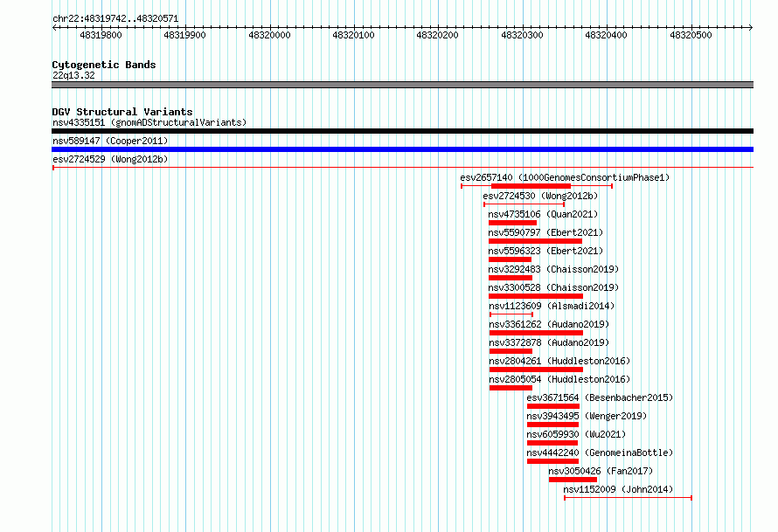The height and width of the screenshot is (532, 778).
Task: Click ruler position 48320400
Action: [x=606, y=35]
